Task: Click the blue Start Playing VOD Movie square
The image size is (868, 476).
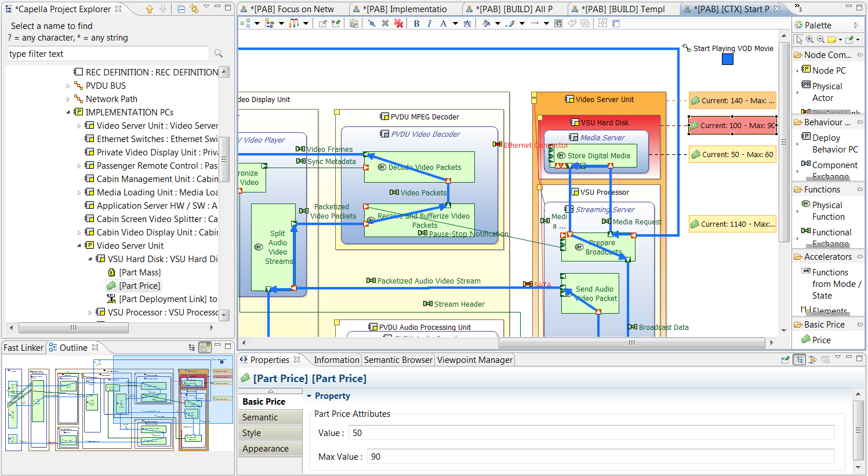Action: click(727, 59)
